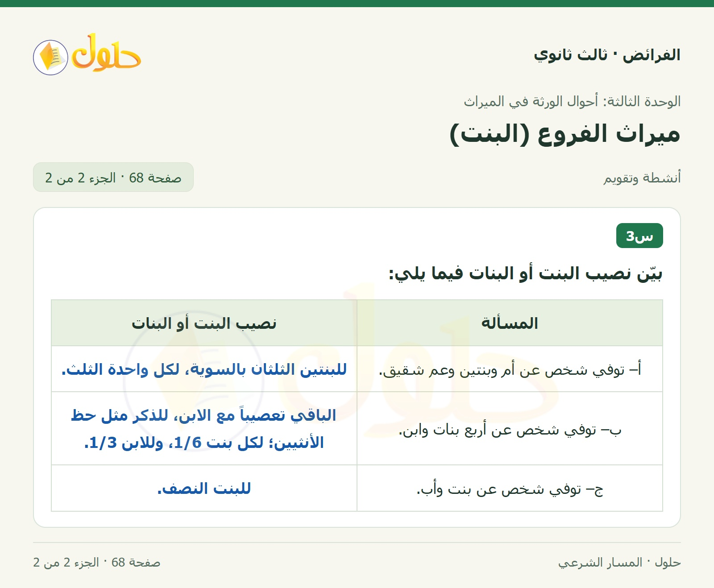
Task: Click the title ميراث الفروع (البنت)
Action: click(x=565, y=134)
